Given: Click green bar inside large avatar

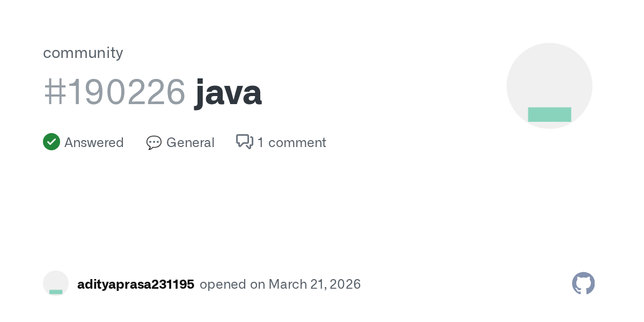Looking at the screenshot, I should (550, 114).
